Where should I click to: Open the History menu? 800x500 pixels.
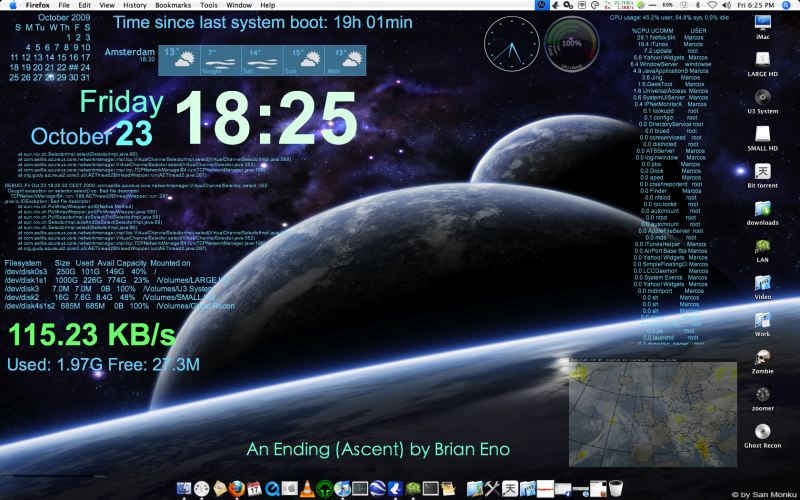point(135,5)
